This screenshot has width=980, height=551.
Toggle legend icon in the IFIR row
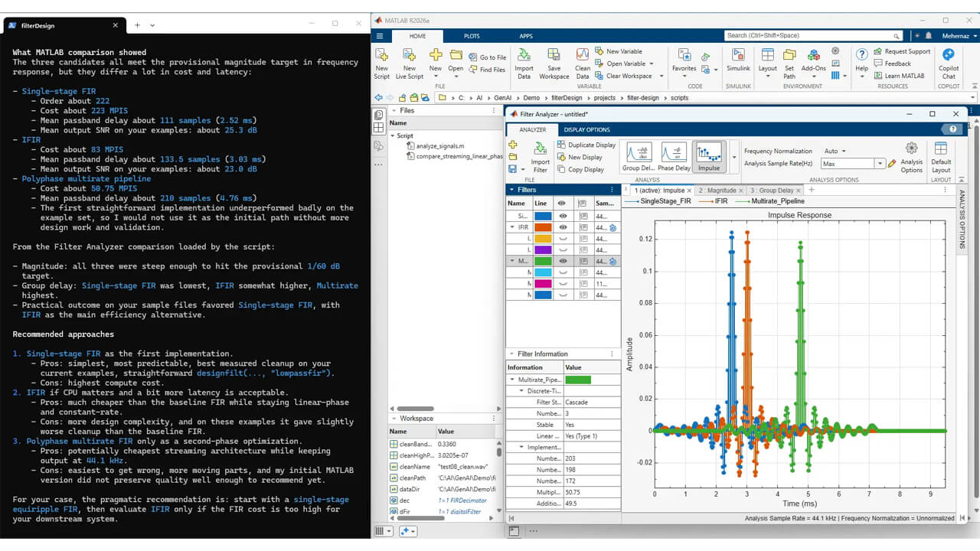(x=583, y=227)
